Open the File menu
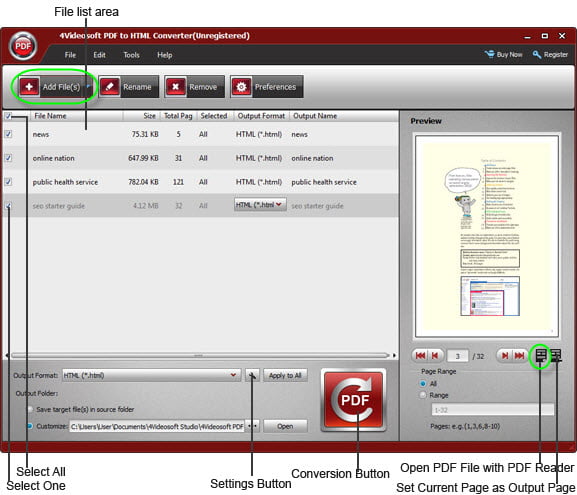 (70, 55)
